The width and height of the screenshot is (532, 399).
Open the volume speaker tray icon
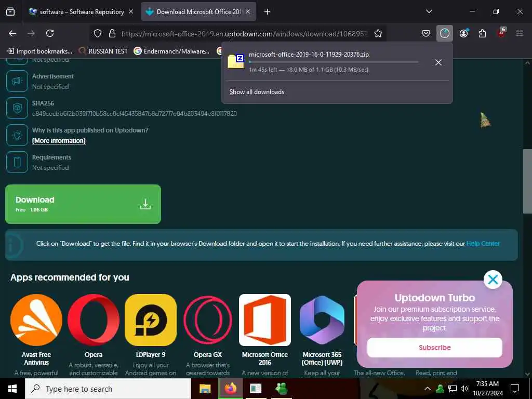click(x=464, y=389)
